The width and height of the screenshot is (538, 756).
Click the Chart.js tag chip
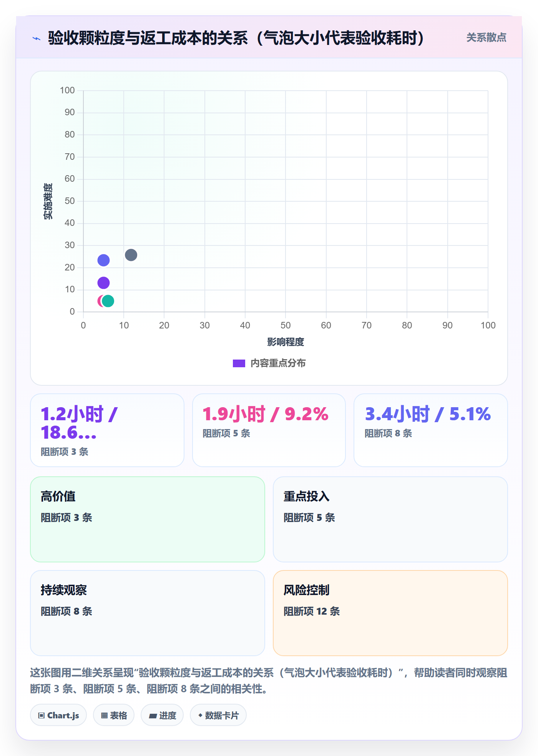coord(58,715)
